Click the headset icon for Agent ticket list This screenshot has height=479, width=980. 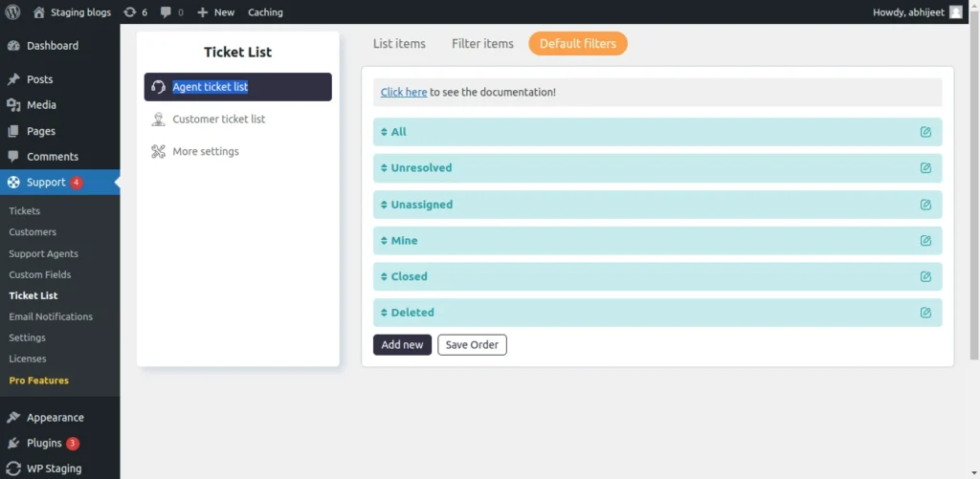[158, 87]
